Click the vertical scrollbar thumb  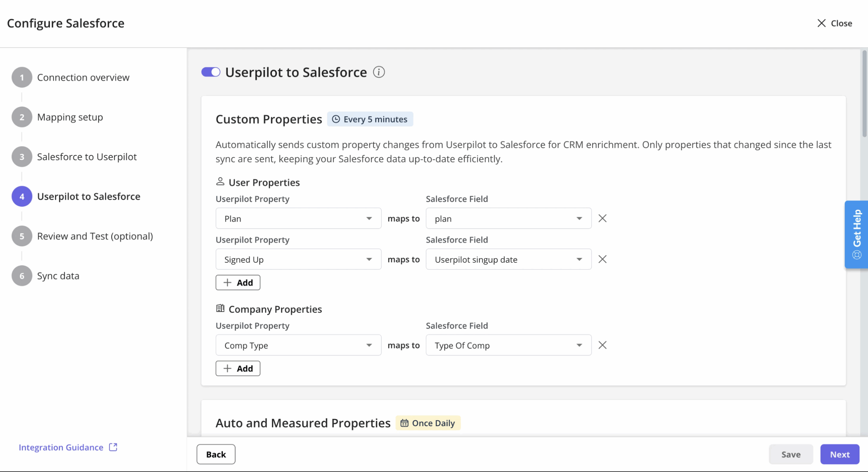point(864,93)
